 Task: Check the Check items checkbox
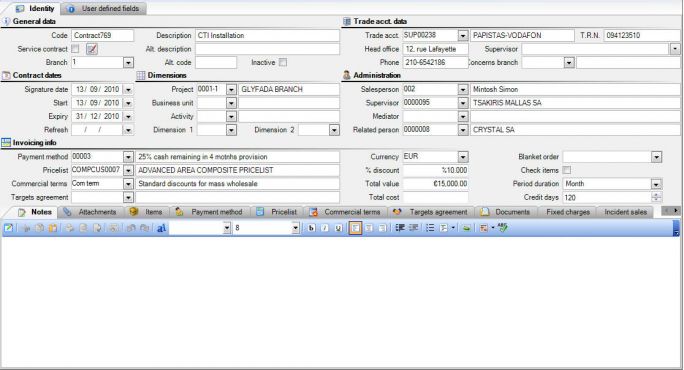[x=567, y=170]
